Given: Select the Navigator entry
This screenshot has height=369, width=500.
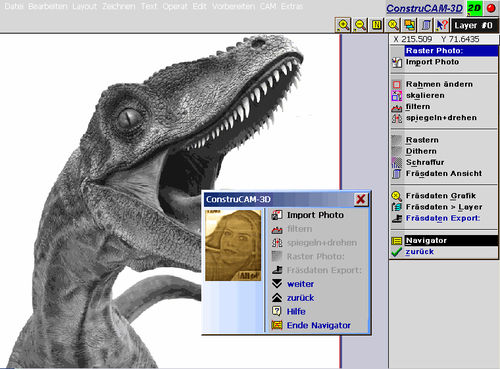Looking at the screenshot, I should pos(451,240).
